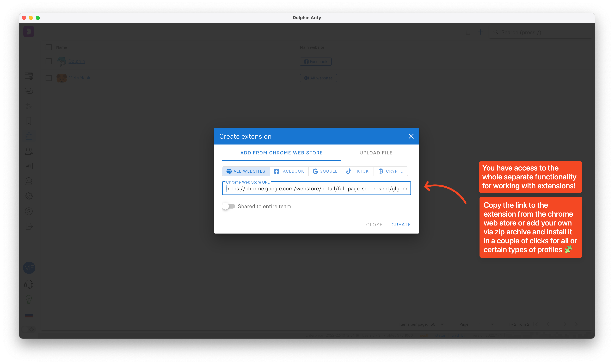The image size is (614, 364).
Task: Open the proxies chain-link sidebar icon
Action: point(29,91)
